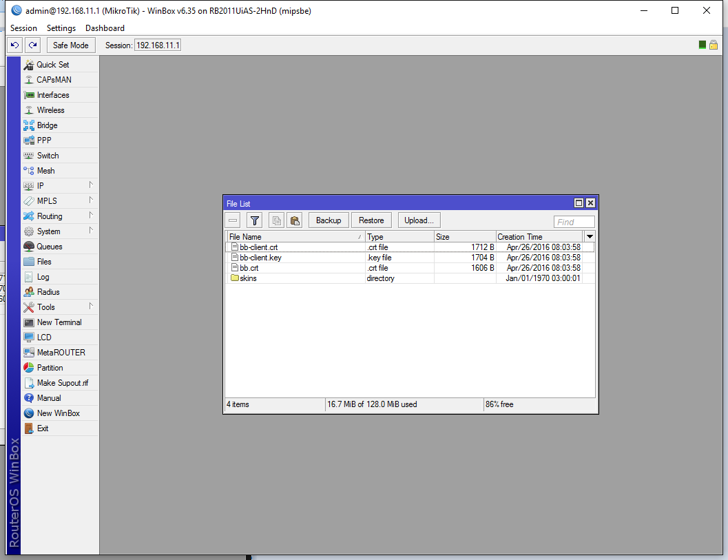Open the Mesh menu

pyautogui.click(x=60, y=170)
